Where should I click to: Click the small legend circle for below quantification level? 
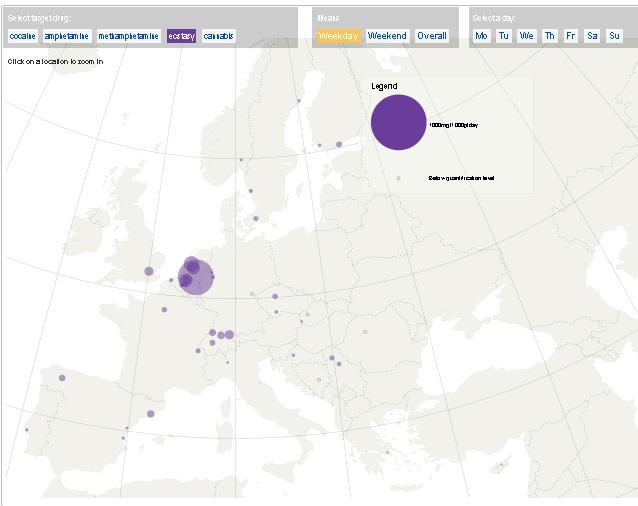point(398,178)
